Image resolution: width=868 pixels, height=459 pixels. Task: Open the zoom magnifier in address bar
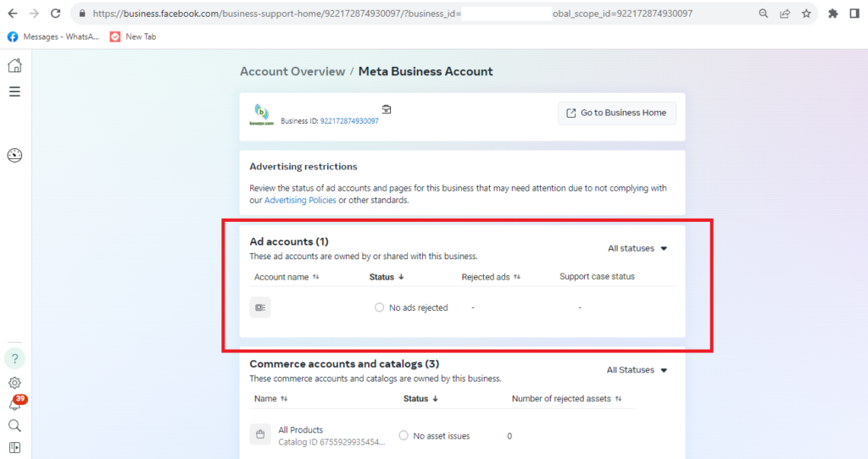click(x=764, y=14)
